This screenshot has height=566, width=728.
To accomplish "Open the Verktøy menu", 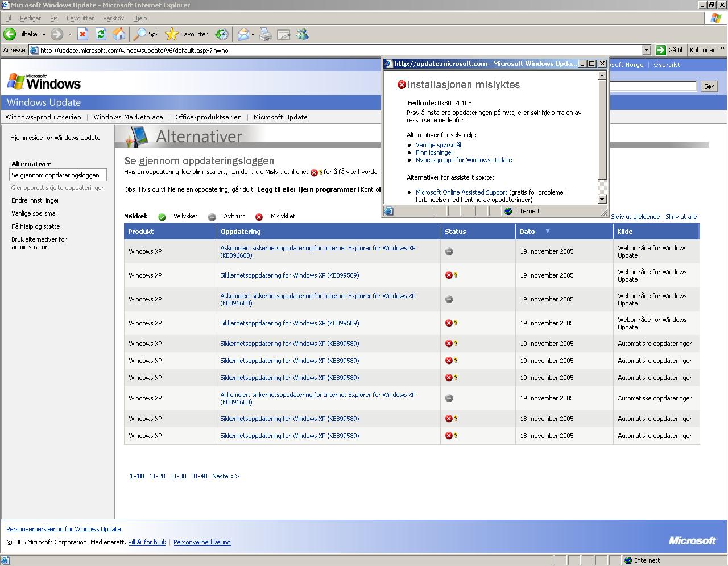I will coord(113,18).
